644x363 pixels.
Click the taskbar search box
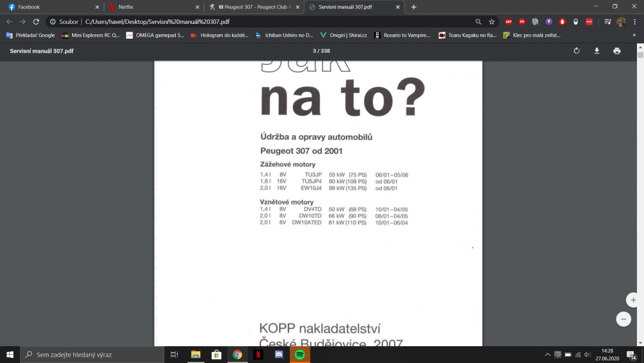pos(92,355)
